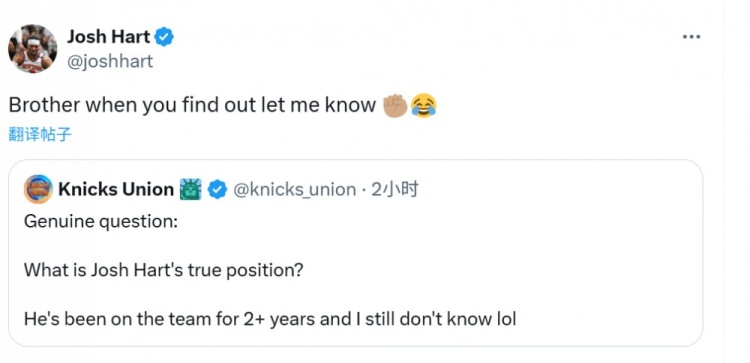Click 'What is Josh Hart's true position?' text
The width and height of the screenshot is (750, 363).
click(164, 271)
